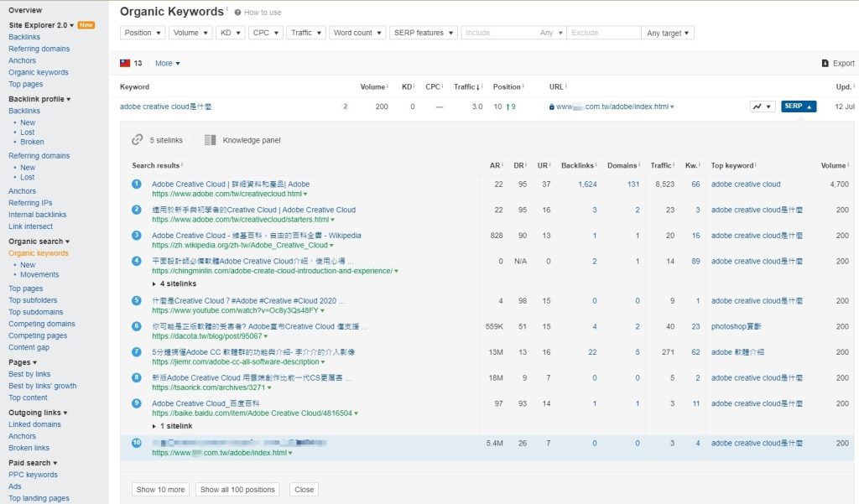Click the sitelinks chain icon

coord(137,140)
